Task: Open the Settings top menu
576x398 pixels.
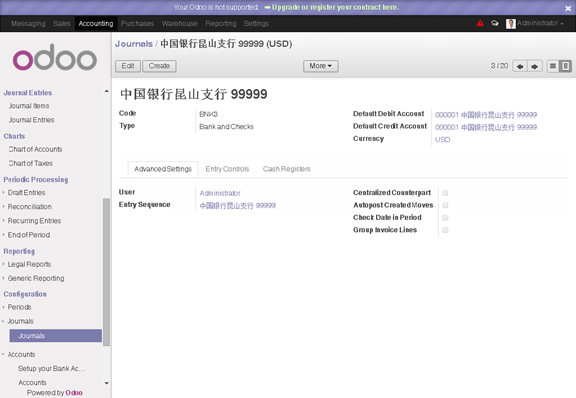Action: [256, 24]
